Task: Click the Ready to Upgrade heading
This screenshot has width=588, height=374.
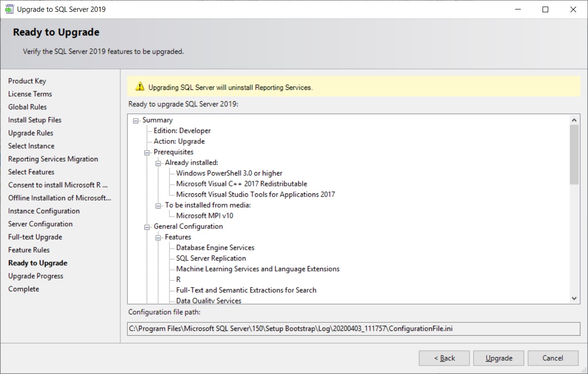Action: tap(56, 33)
